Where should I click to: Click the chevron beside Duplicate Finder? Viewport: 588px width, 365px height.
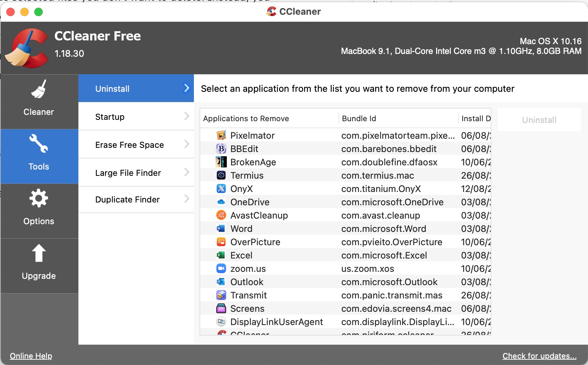tap(187, 199)
